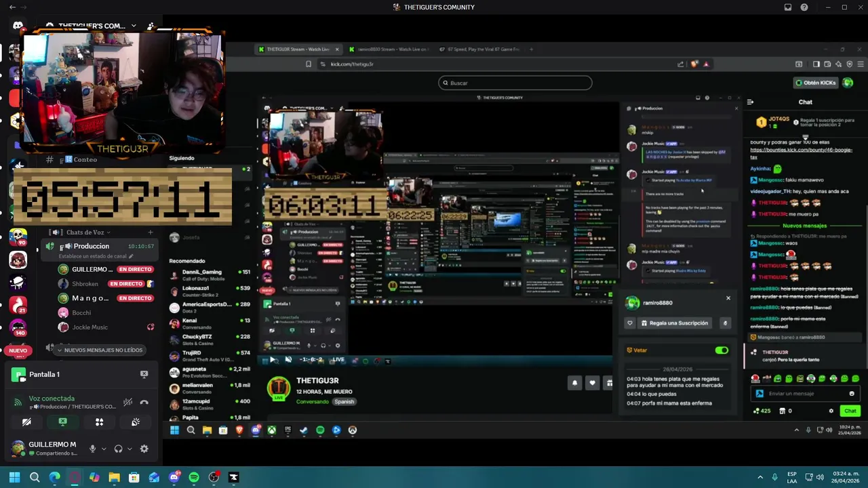The height and width of the screenshot is (488, 868).
Task: Switch to ramiro8880 Stream browser tab
Action: pyautogui.click(x=389, y=49)
